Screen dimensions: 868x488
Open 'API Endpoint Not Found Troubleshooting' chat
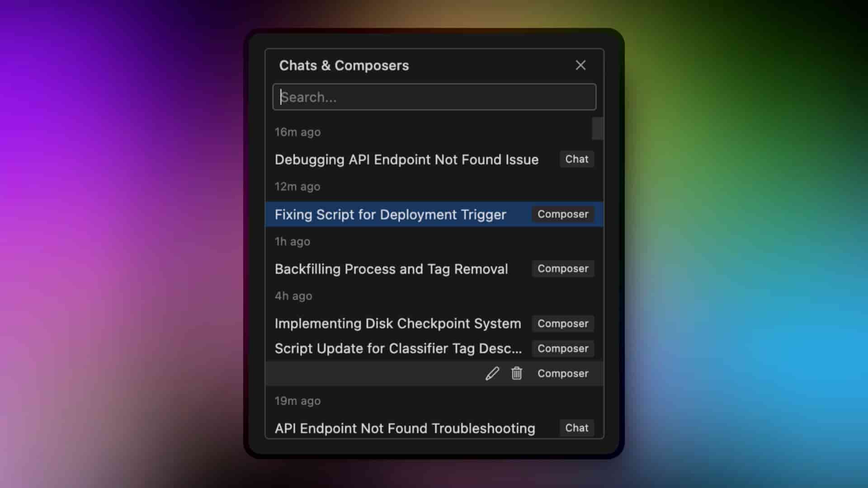pyautogui.click(x=405, y=428)
